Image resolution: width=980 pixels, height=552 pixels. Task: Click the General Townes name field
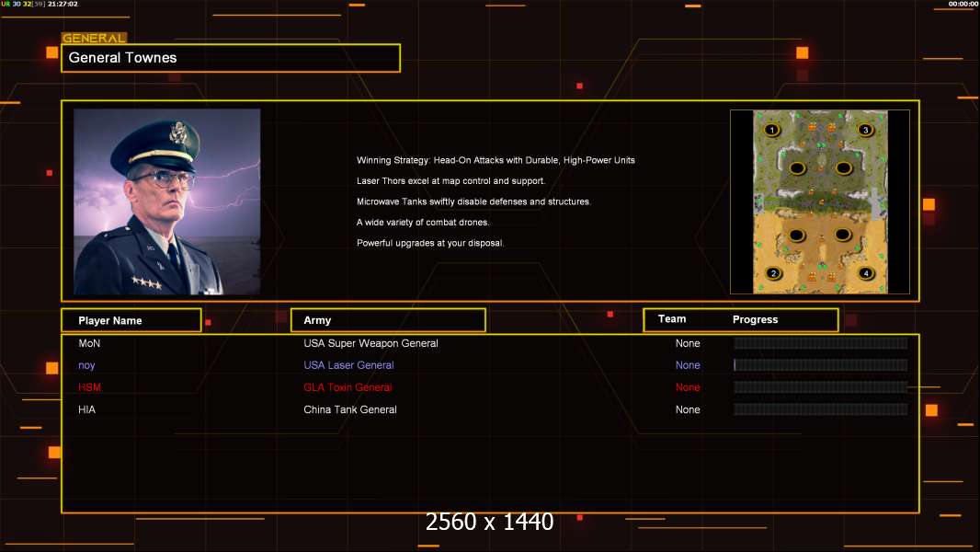click(231, 58)
